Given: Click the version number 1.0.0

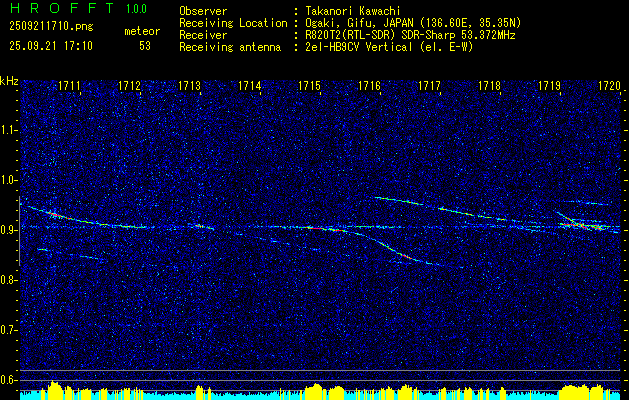Looking at the screenshot, I should tap(136, 8).
